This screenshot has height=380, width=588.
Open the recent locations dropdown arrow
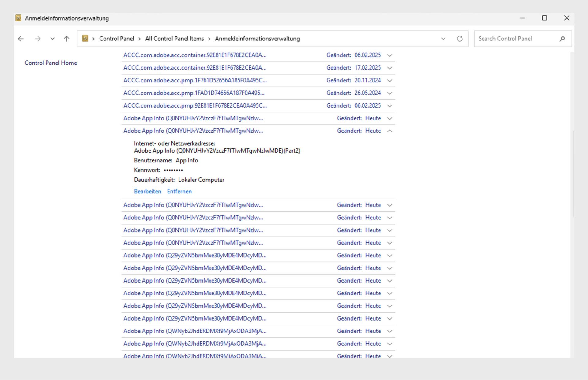[52, 39]
